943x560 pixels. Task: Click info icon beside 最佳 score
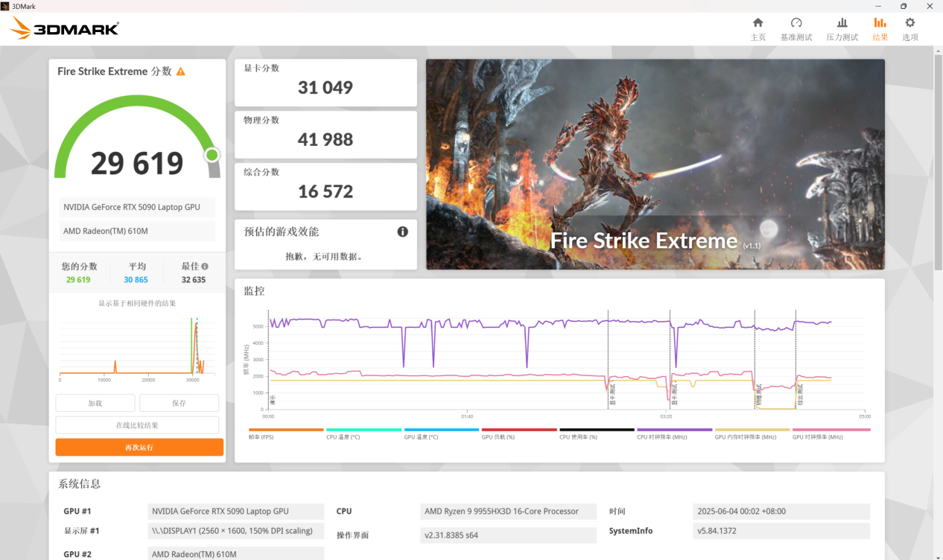point(205,267)
